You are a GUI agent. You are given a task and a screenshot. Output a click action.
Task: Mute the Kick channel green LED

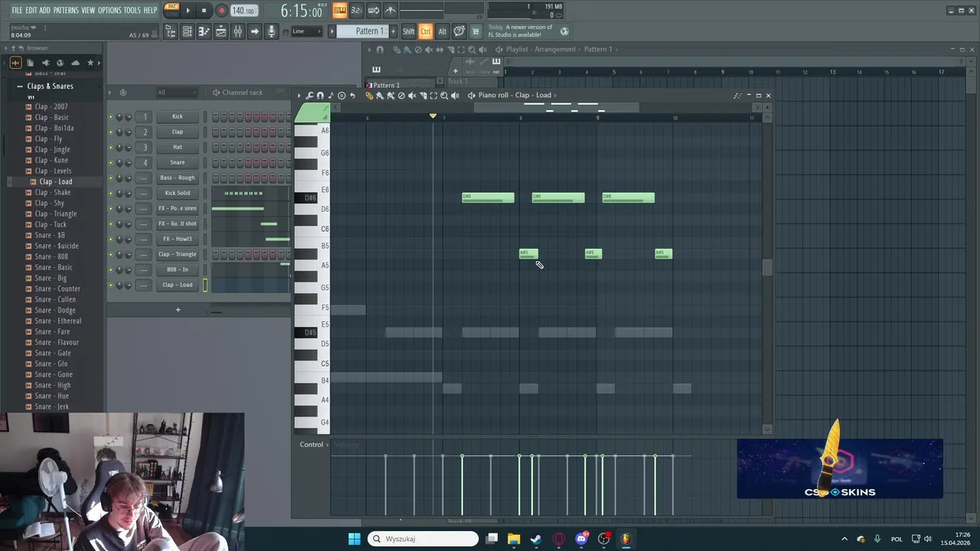tap(110, 116)
